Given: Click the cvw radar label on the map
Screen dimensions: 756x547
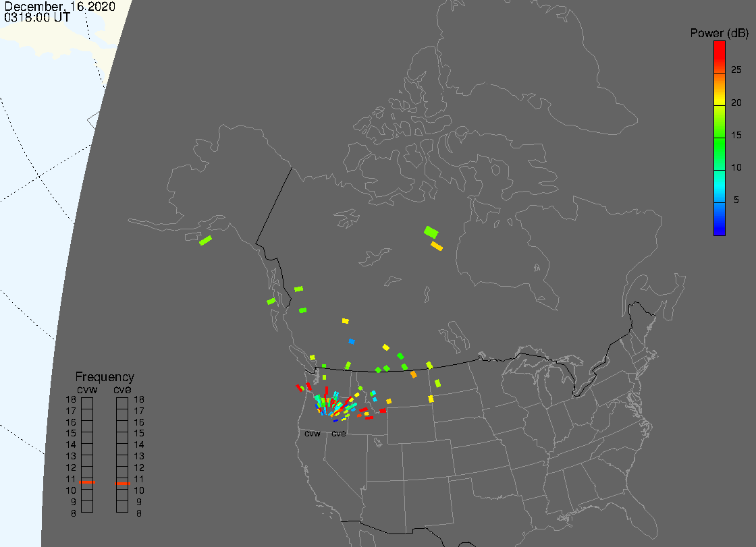Looking at the screenshot, I should tap(313, 434).
